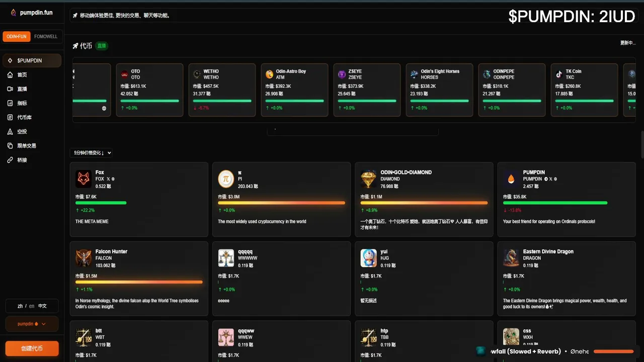Click the 'eeeee' description on qqqqq card
Image resolution: width=644 pixels, height=362 pixels.
click(x=223, y=301)
